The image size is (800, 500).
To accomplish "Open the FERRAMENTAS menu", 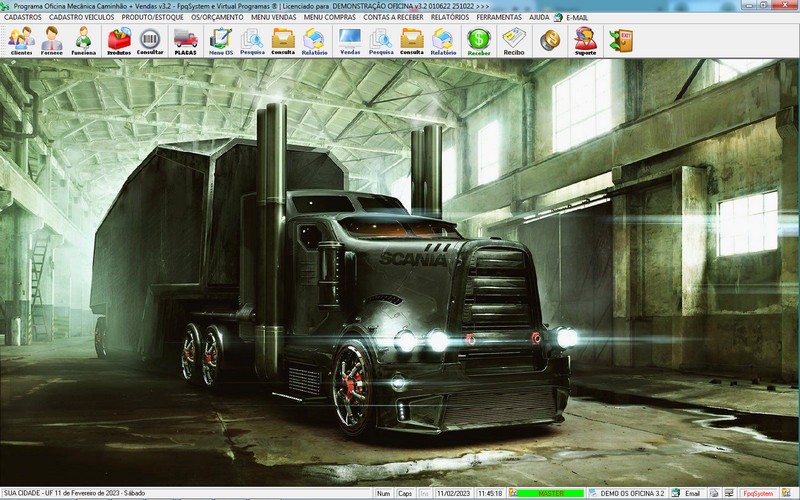I will [x=499, y=17].
